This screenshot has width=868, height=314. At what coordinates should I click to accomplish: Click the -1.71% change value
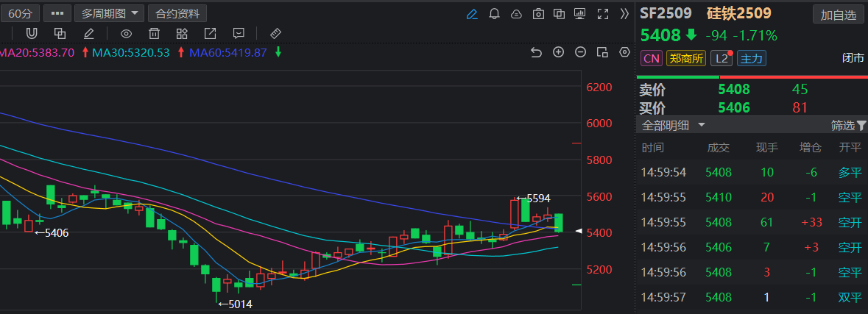click(x=755, y=36)
